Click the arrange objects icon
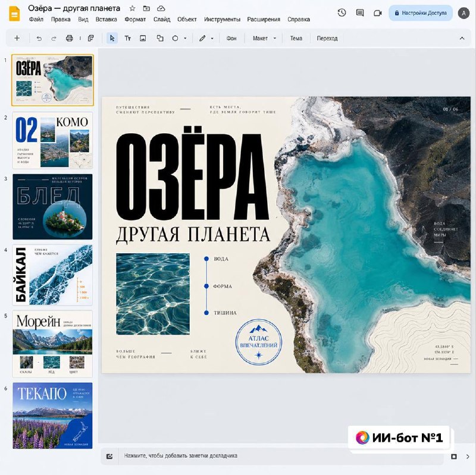 point(160,38)
